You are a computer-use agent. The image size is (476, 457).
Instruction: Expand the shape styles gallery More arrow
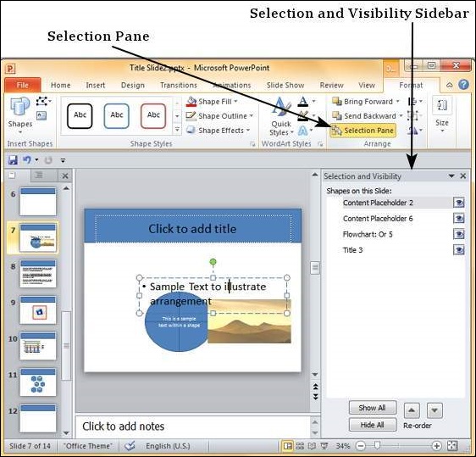point(177,130)
